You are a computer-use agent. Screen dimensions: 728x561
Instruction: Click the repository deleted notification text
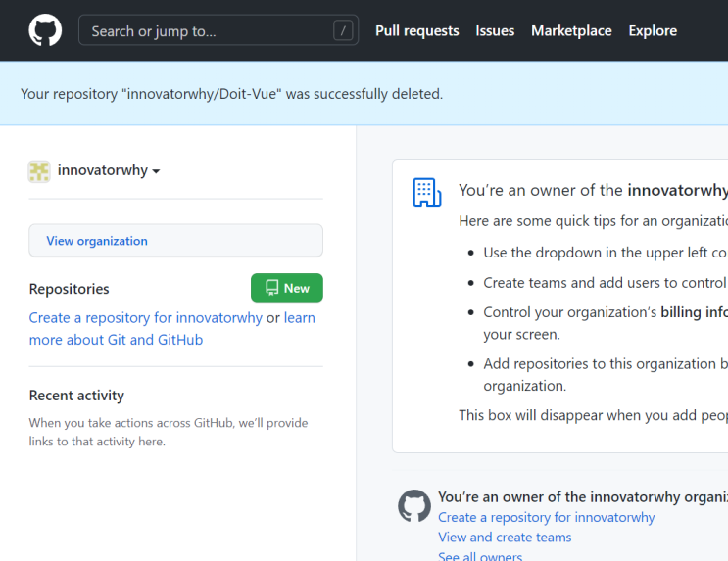tap(231, 94)
